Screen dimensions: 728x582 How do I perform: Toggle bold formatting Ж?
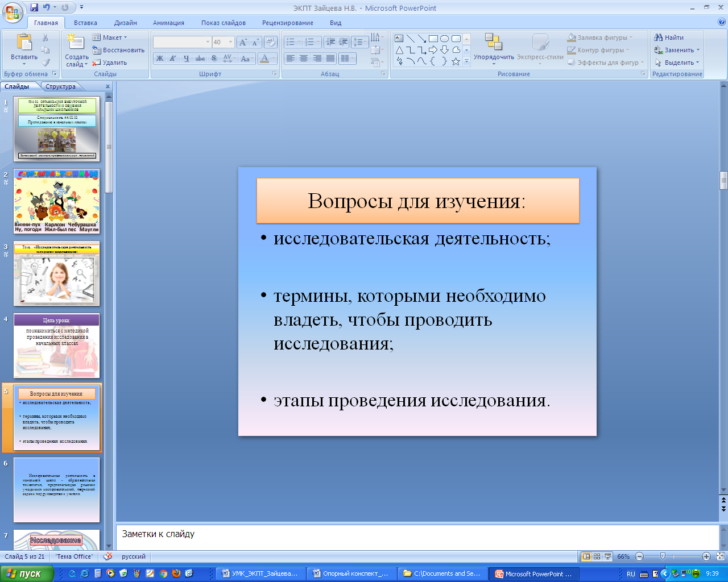tap(160, 59)
